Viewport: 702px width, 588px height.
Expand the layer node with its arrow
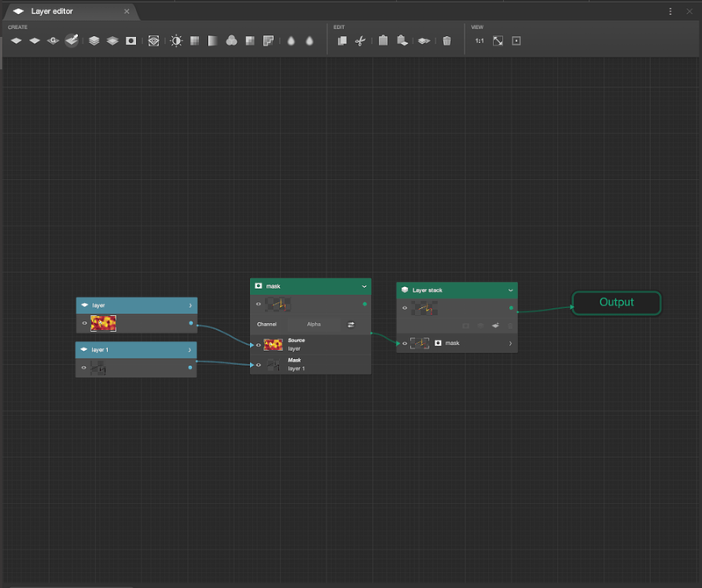(190, 305)
